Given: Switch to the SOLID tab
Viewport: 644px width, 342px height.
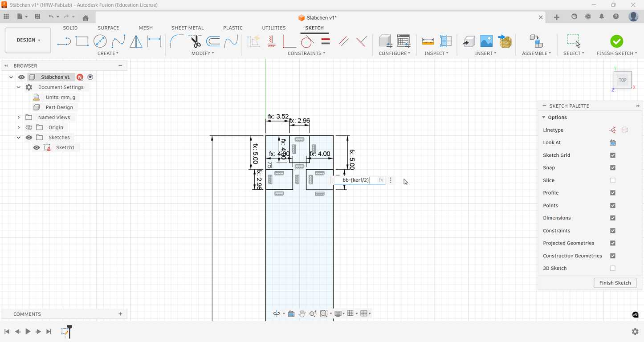Looking at the screenshot, I should (x=70, y=28).
